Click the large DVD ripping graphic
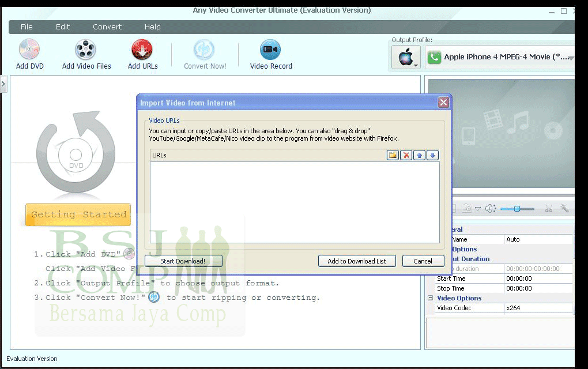Image resolution: width=588 pixels, height=369 pixels. pyautogui.click(x=76, y=152)
